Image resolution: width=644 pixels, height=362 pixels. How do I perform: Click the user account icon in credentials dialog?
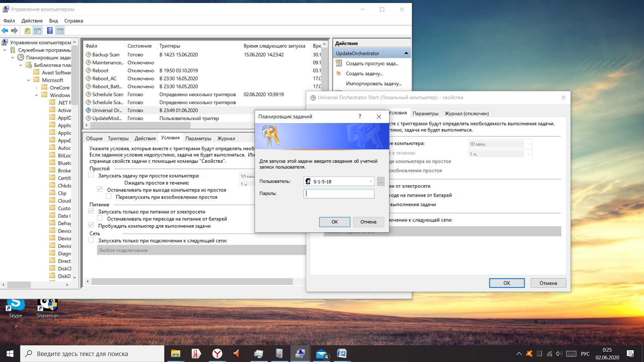[308, 181]
